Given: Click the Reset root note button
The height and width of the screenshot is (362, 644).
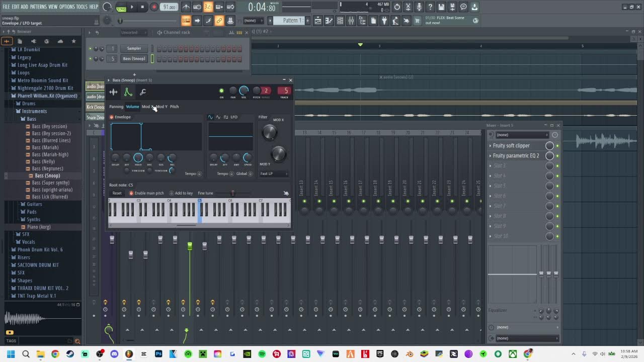Looking at the screenshot, I should click(117, 193).
